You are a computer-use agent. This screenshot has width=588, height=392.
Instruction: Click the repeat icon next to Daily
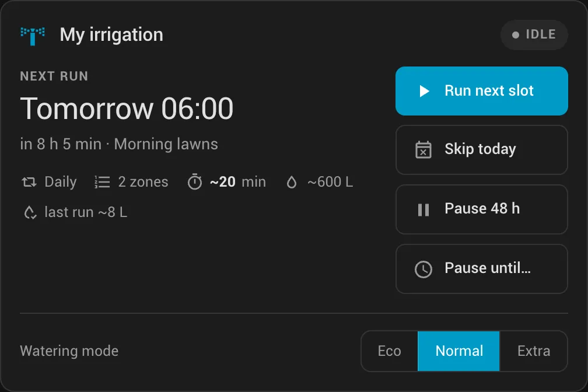(x=29, y=182)
